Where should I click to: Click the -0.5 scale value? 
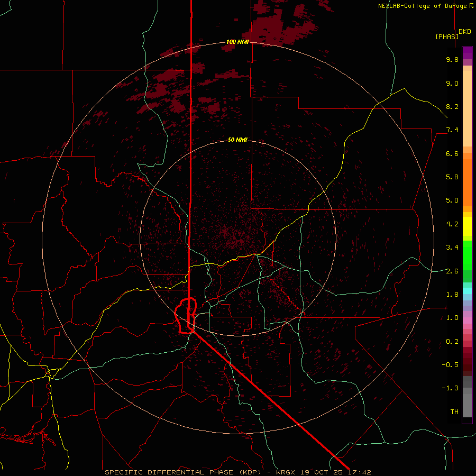pyautogui.click(x=450, y=365)
